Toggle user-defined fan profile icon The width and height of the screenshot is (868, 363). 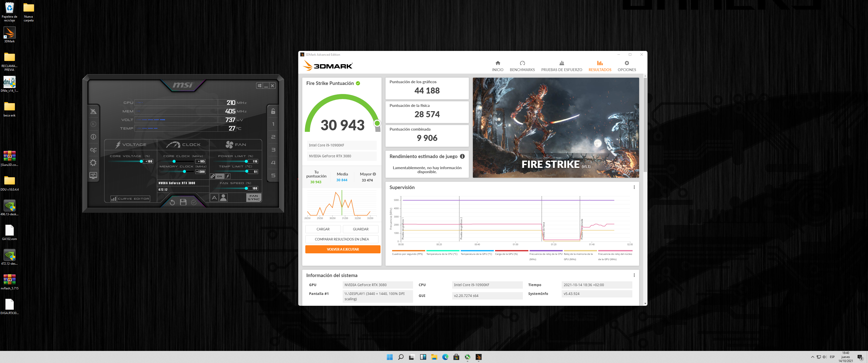223,198
